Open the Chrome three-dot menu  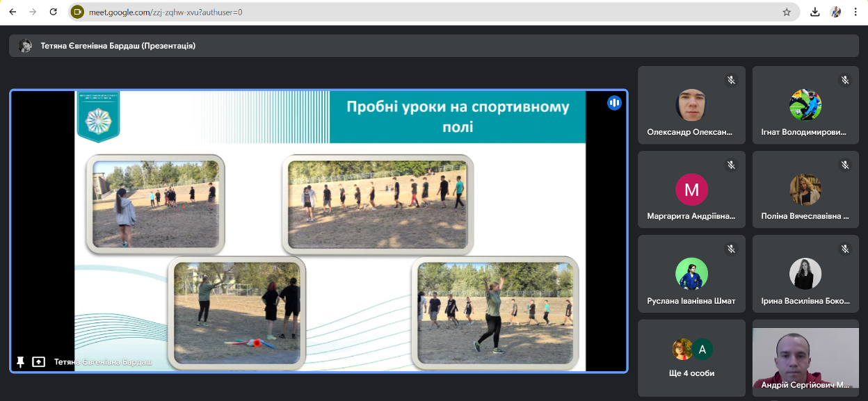855,12
